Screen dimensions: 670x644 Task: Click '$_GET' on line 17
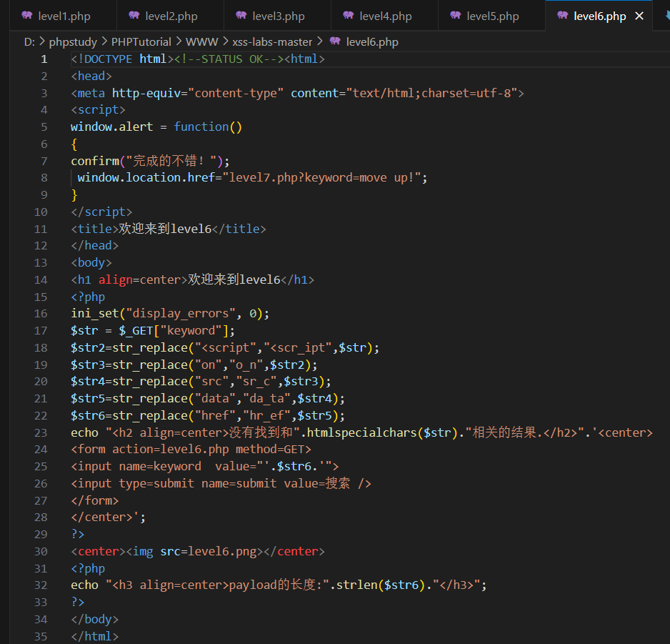click(x=136, y=330)
